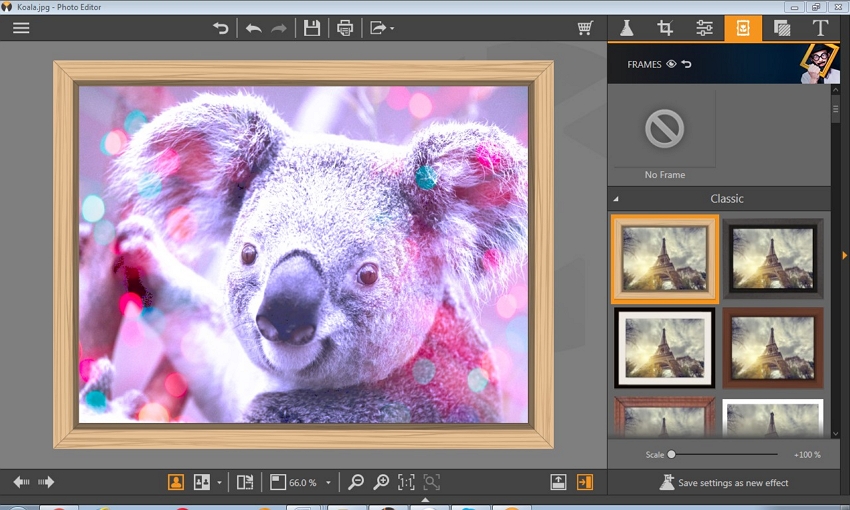Print the current photo

tap(345, 28)
